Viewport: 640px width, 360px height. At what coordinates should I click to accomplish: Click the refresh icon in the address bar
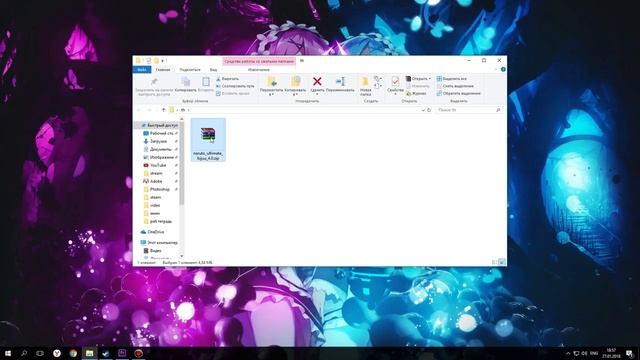tap(429, 110)
